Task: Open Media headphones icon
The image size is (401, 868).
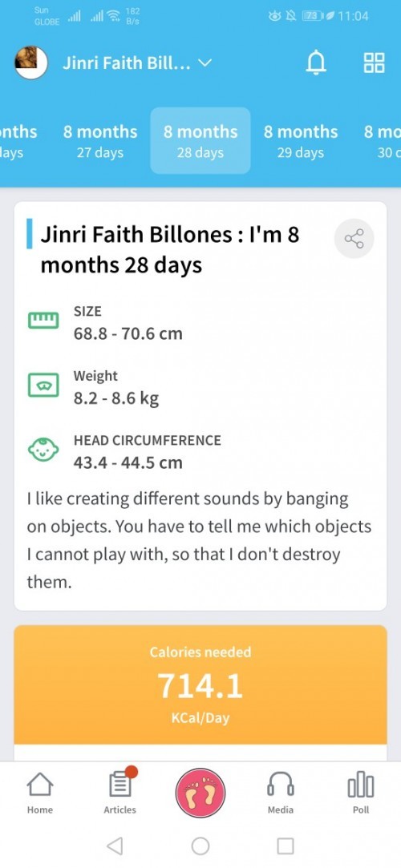Action: pos(281,793)
